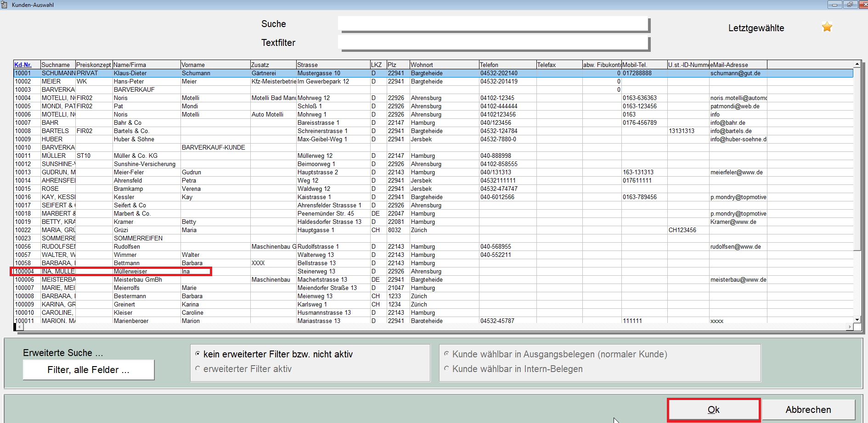Click email 'schumann@gut.de'
This screenshot has height=423, width=868.
[x=735, y=73]
